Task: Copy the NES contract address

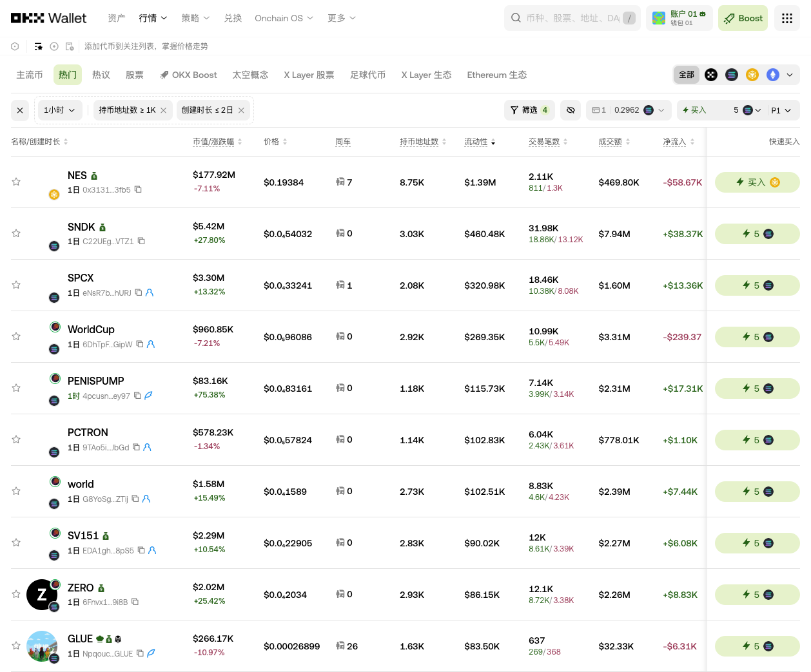Action: click(x=138, y=189)
